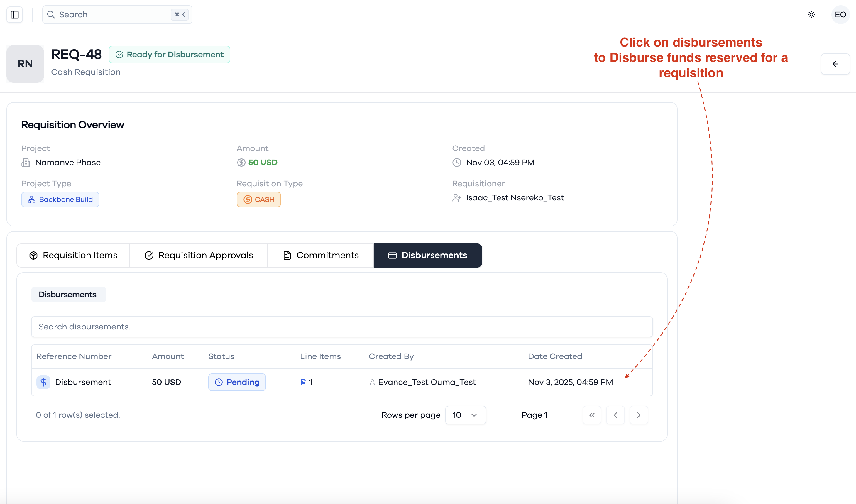This screenshot has width=856, height=504.
Task: Open the EO user avatar menu
Action: coord(840,15)
